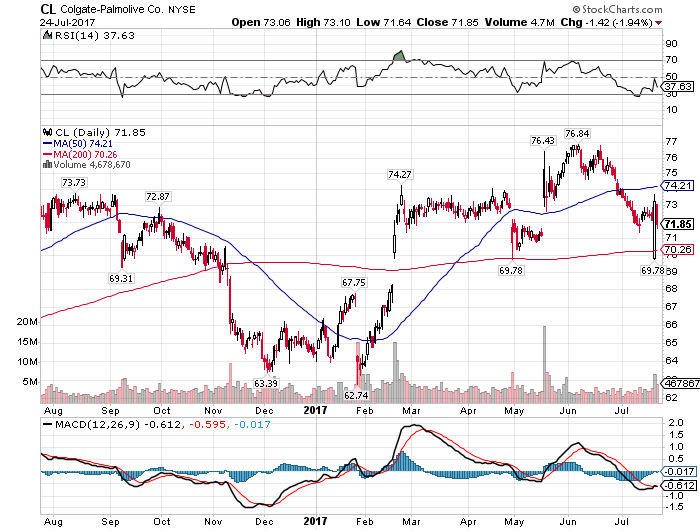Click the candlestick icon beside CL (Daily)
Screen dimensions: 700x530
(47, 132)
